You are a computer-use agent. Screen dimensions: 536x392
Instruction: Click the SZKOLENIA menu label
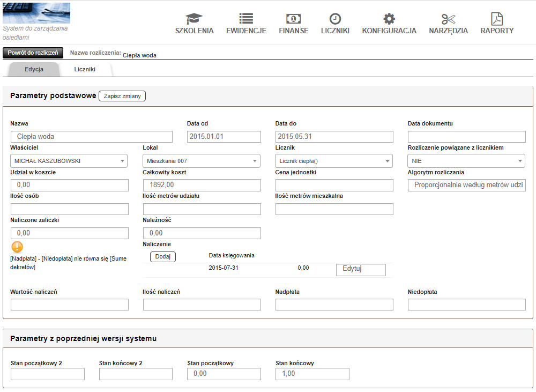pyautogui.click(x=194, y=31)
